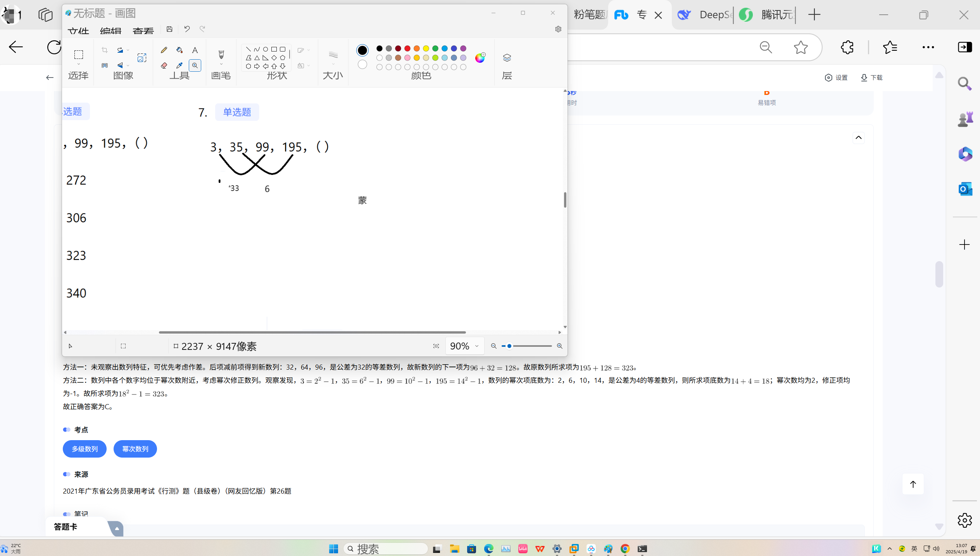Select the Text tool in Paint
980x556 pixels.
[x=195, y=50]
